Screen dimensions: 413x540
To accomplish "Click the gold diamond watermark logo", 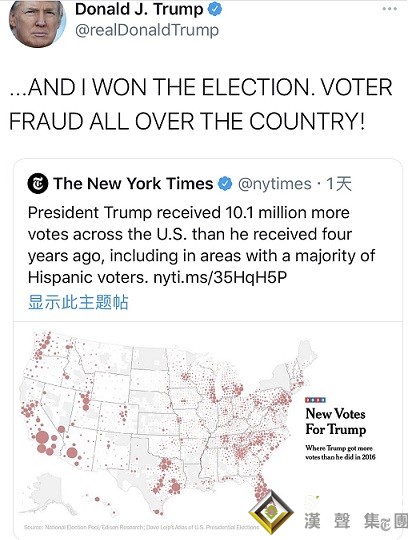I will [271, 512].
